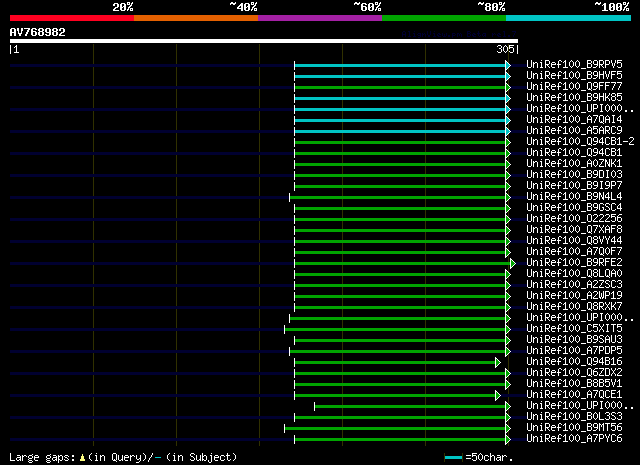Screen dimensions: 640x465
Task: Select the UniRef100_Q94B16 label
Action: click(574, 362)
